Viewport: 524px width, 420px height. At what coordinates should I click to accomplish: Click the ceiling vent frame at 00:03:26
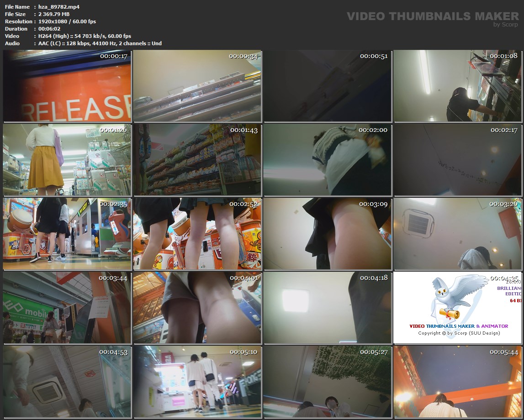457,234
